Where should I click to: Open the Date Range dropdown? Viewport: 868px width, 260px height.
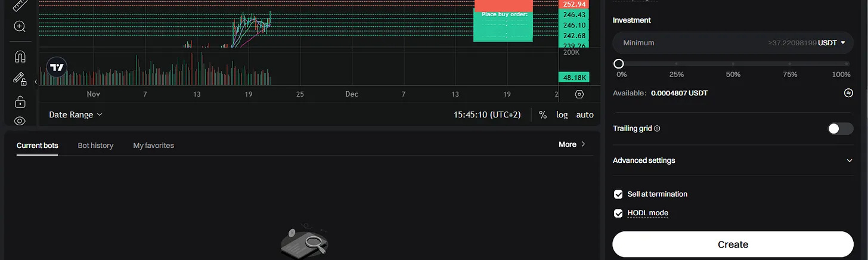pos(76,114)
